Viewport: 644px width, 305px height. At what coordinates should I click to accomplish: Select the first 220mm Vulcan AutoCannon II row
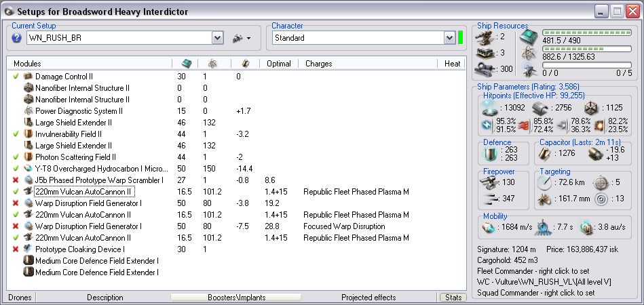click(237, 191)
